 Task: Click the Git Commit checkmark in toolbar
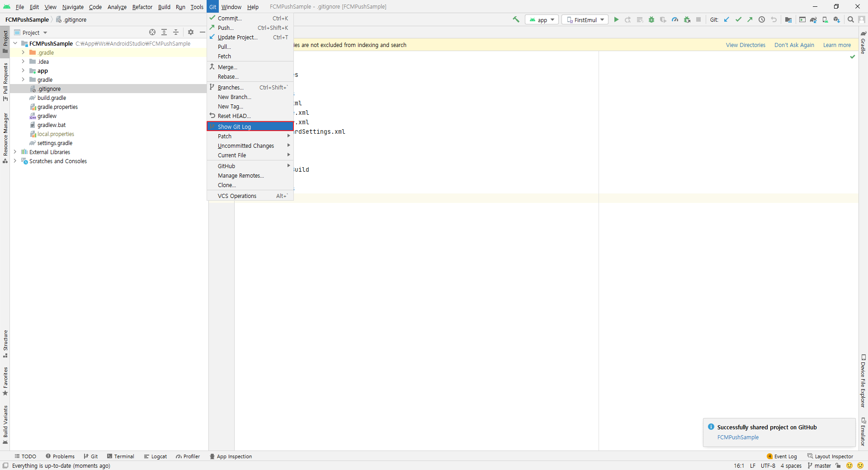738,19
